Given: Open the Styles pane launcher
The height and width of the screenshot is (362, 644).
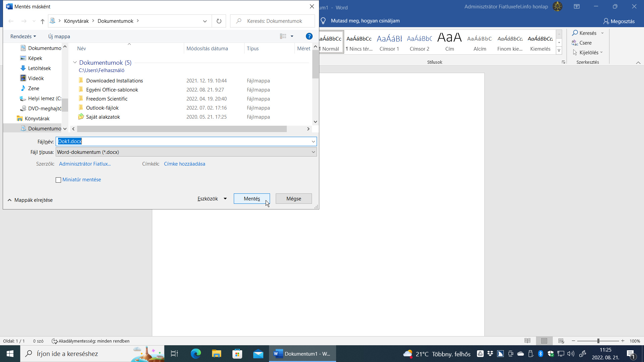Looking at the screenshot, I should pos(563,62).
